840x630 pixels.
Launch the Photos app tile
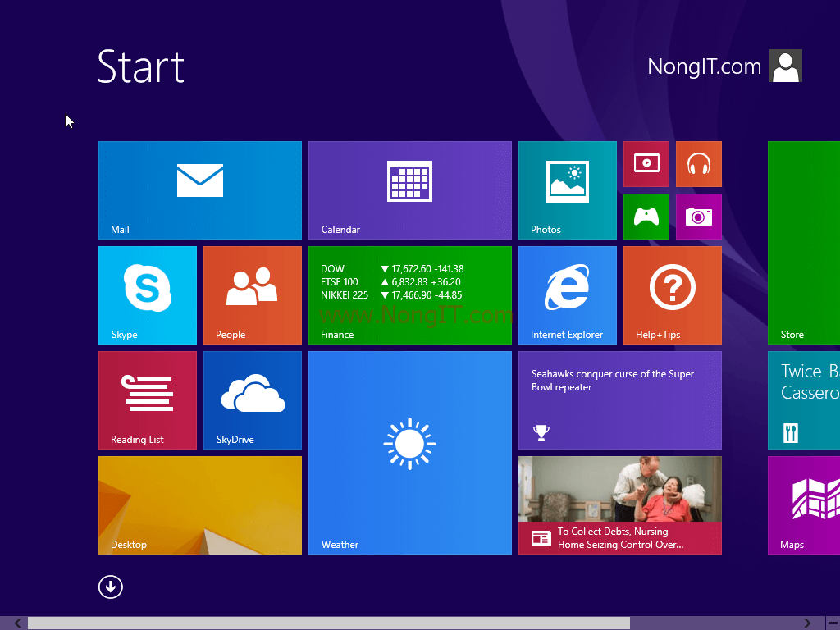point(568,190)
